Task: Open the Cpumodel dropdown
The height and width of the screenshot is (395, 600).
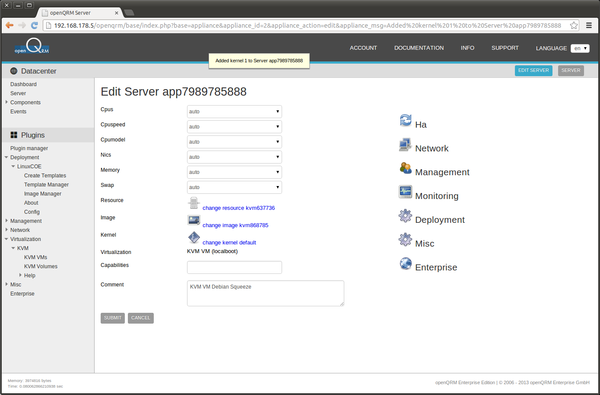Action: tap(234, 142)
